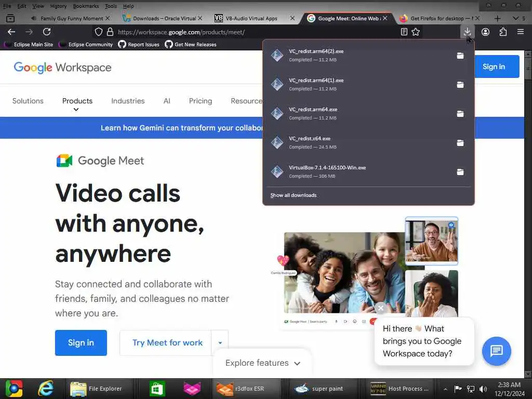Screen dimensions: 532x399
Task: Show VC_redist.arm64(2).exe in folder
Action: click(460, 56)
